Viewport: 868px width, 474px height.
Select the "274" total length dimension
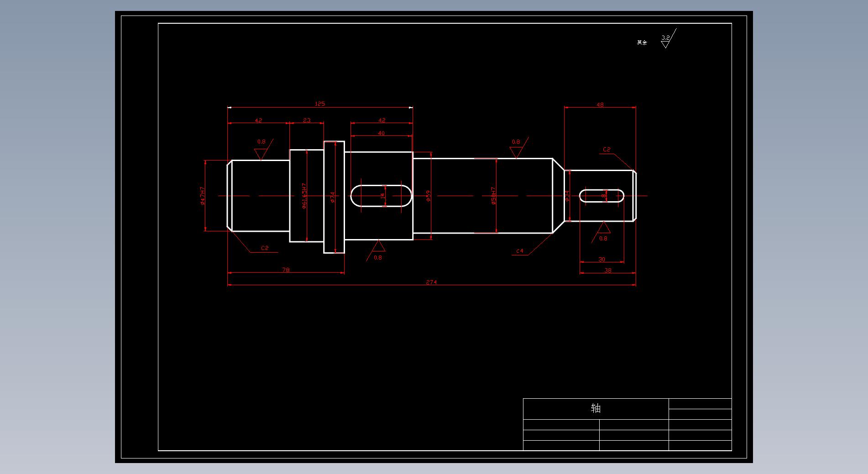[x=431, y=282]
